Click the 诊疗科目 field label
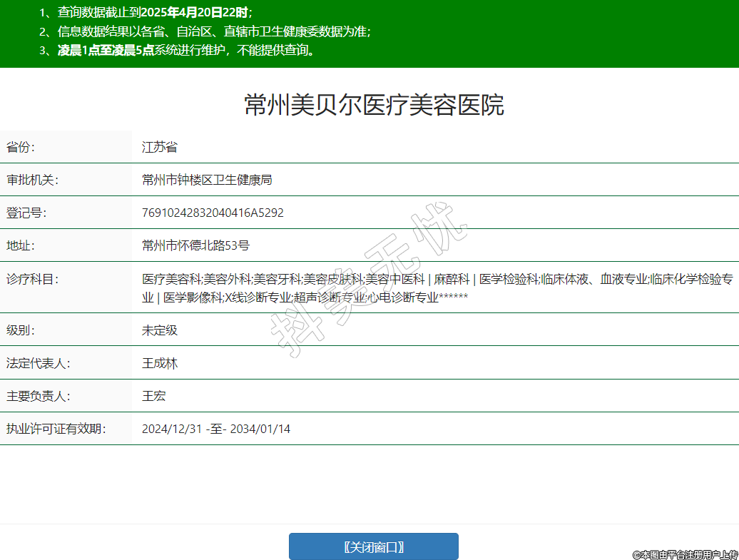The height and width of the screenshot is (560, 739). [32, 279]
